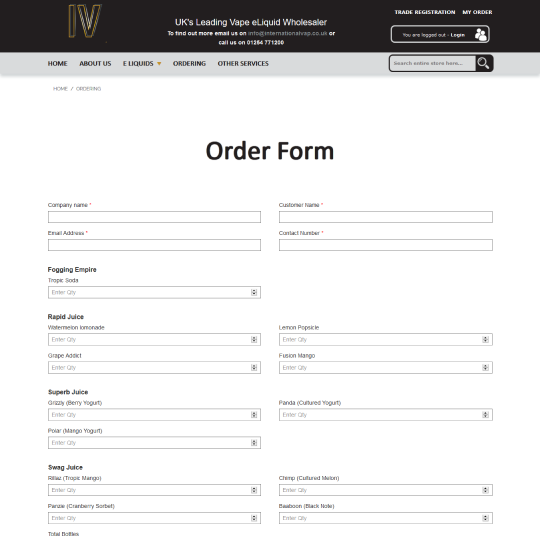
Task: Adjust the Chimp Cultured Melon quantity stepper
Action: tap(485, 490)
